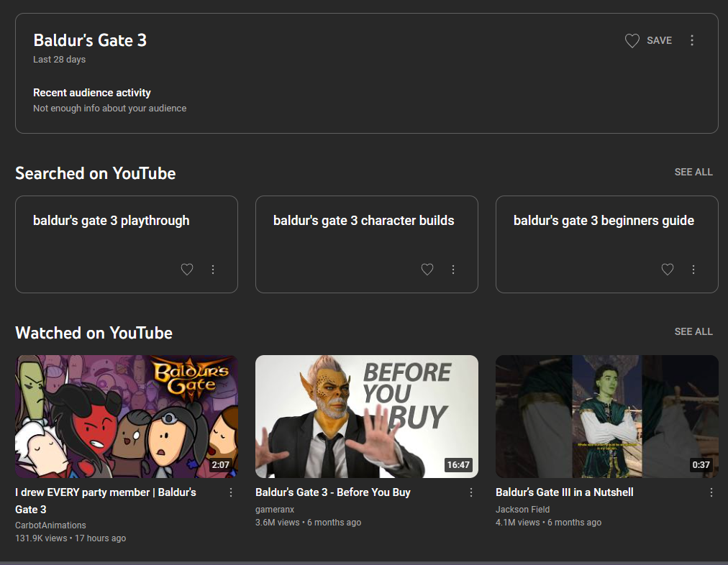
Task: Open more options for Baldur's Gate 3 topic
Action: click(692, 41)
